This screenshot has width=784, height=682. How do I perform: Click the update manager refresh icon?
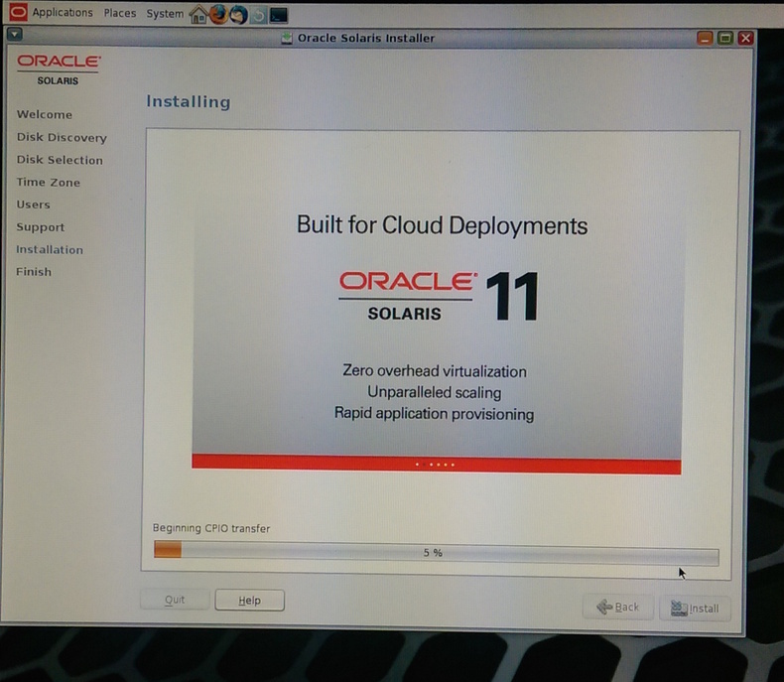(x=258, y=16)
